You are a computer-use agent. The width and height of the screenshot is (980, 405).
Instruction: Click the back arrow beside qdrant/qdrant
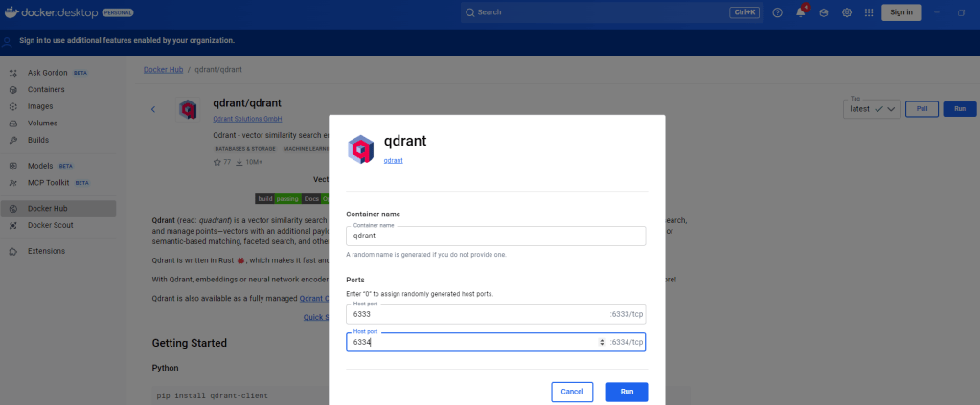pos(153,109)
